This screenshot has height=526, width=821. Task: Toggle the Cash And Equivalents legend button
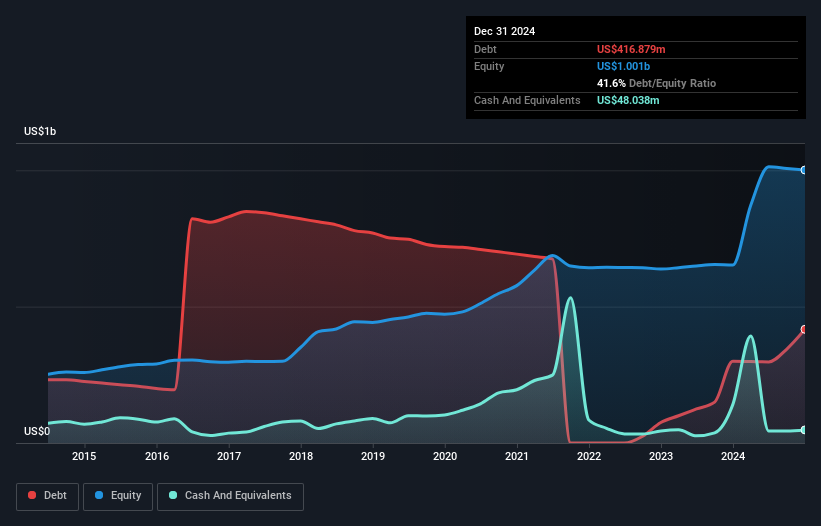[230, 496]
